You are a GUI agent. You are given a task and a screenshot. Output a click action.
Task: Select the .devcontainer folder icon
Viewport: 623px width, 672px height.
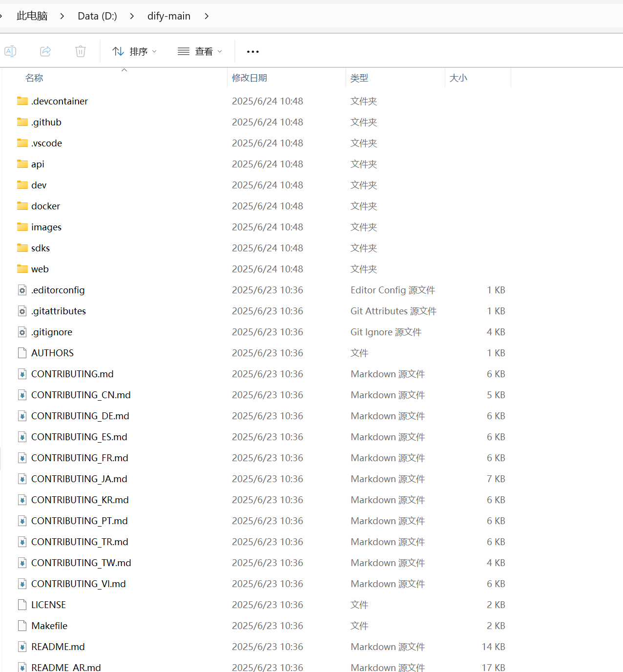(22, 101)
